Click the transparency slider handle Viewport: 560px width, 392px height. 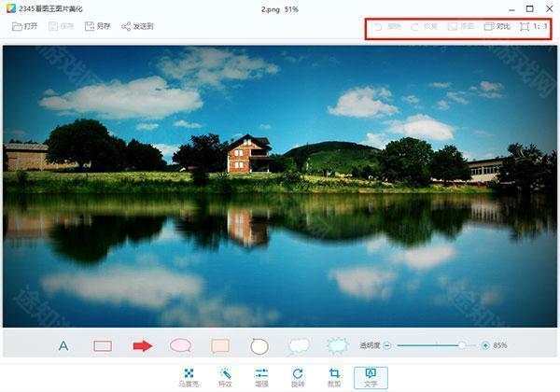click(461, 345)
